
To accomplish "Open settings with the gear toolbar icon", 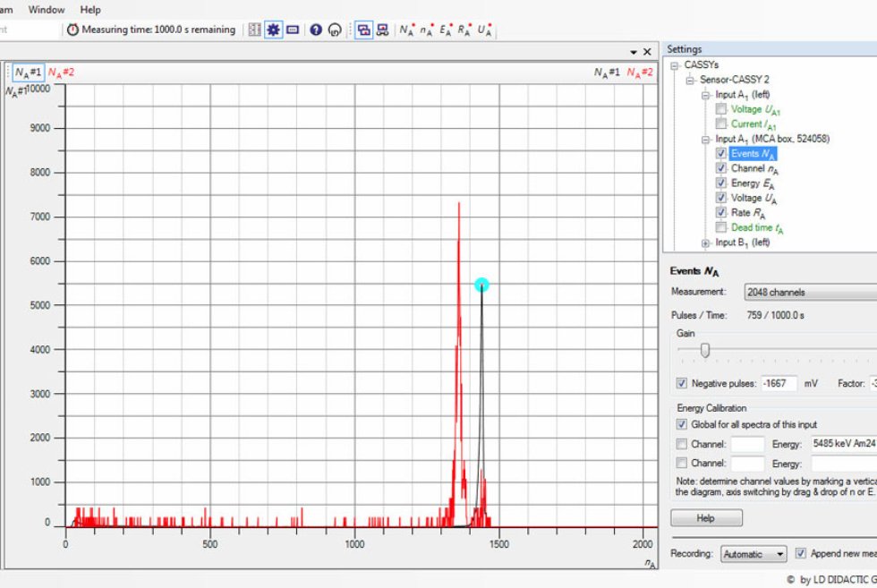I will click(273, 30).
